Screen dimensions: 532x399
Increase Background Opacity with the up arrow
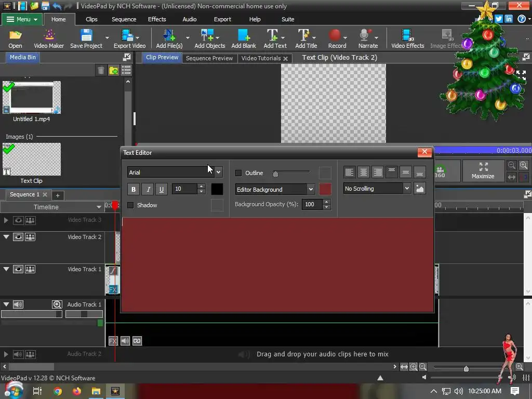tap(326, 202)
